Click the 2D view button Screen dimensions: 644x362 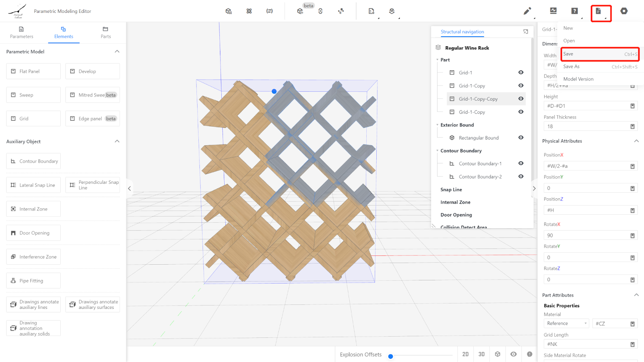click(465, 354)
